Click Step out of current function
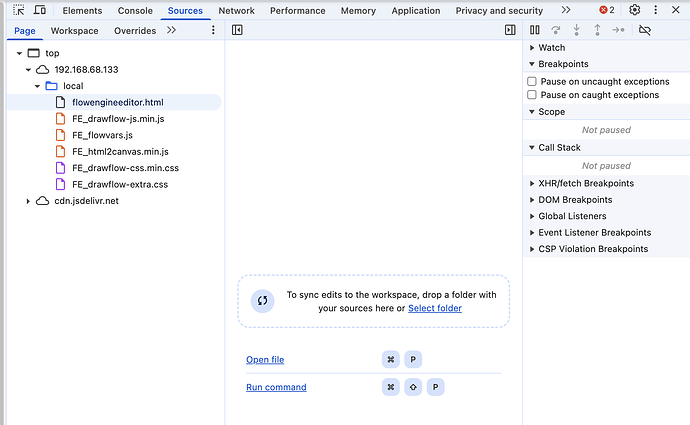The image size is (690, 425). tap(597, 30)
